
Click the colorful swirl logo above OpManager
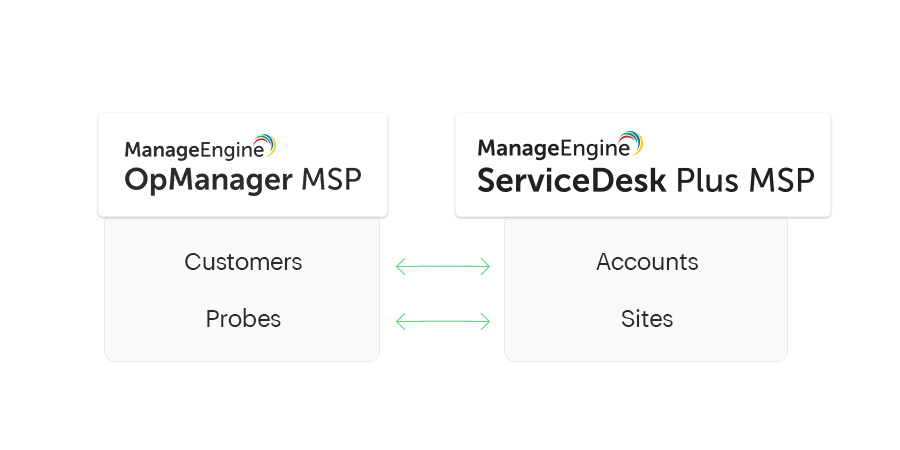point(265,145)
